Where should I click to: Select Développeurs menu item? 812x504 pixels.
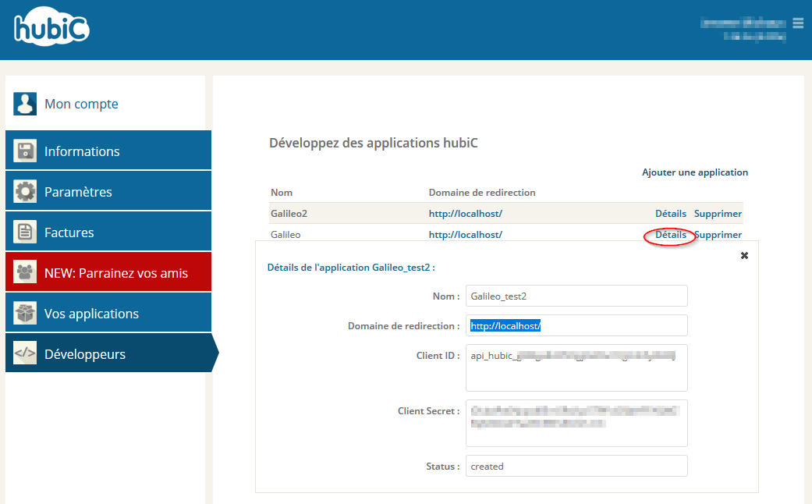pos(112,353)
